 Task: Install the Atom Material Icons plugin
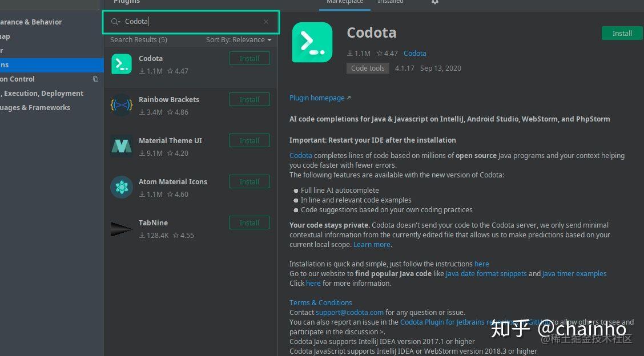(249, 181)
